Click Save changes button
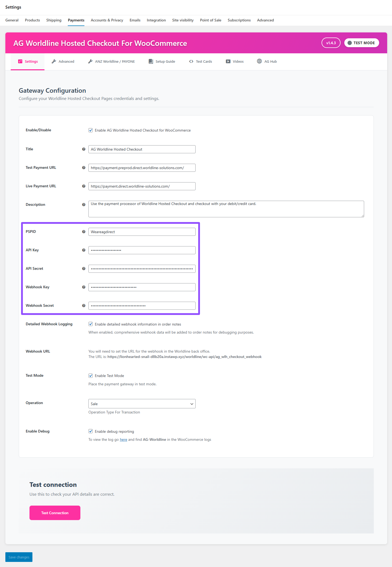Viewport: 392px width, 567px height. tap(19, 557)
